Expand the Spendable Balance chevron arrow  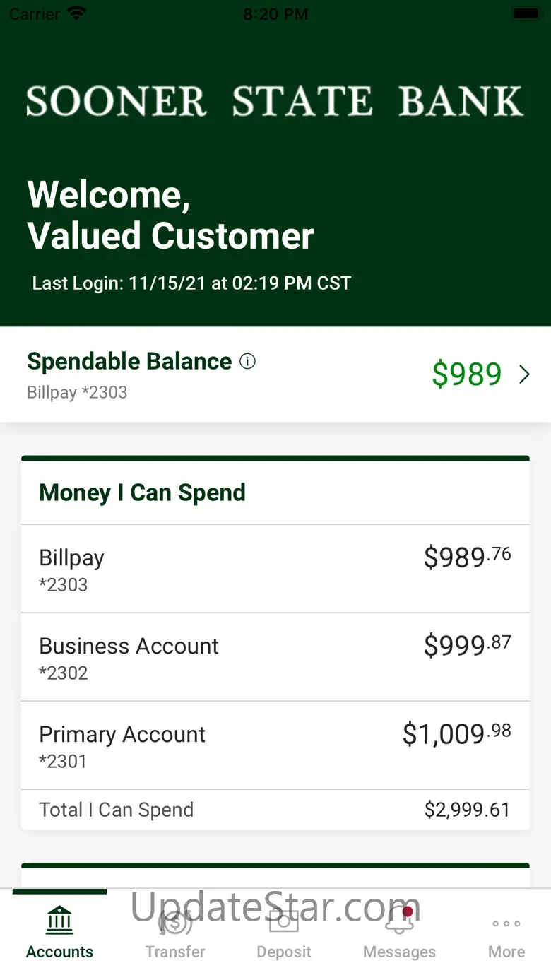pyautogui.click(x=524, y=374)
